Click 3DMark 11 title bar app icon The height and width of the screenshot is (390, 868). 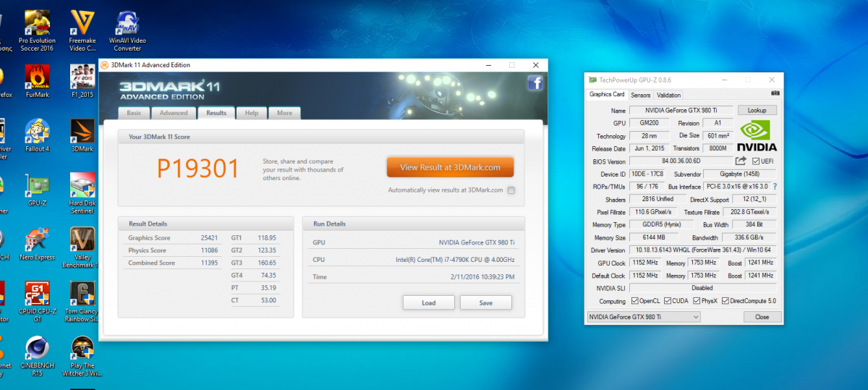click(104, 65)
